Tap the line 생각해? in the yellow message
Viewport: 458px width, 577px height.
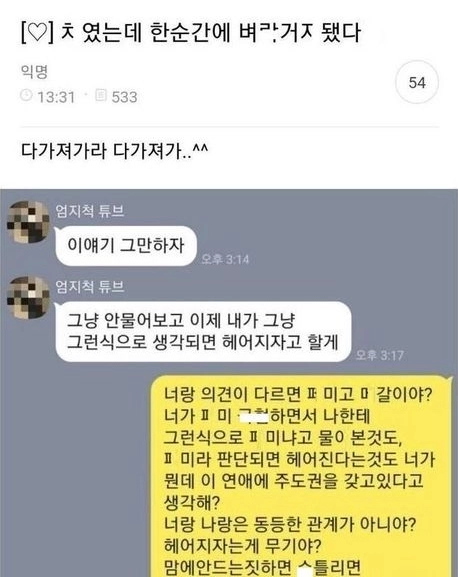(192, 502)
